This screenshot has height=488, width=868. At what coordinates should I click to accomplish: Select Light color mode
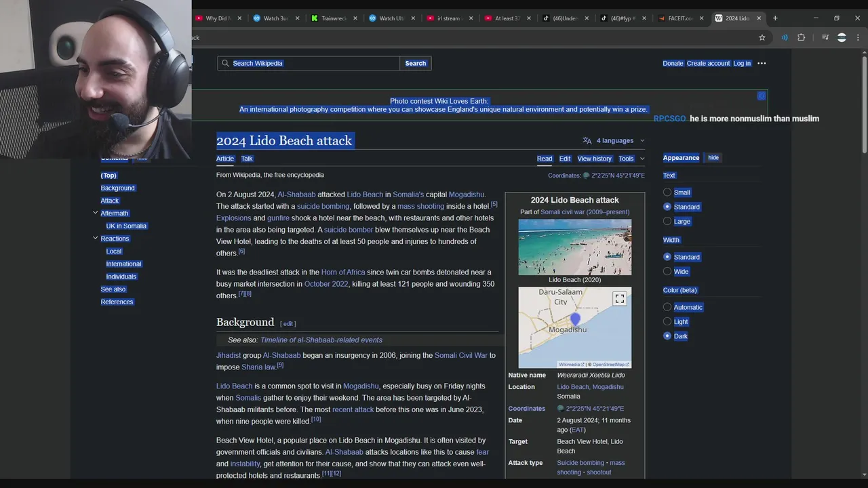[x=667, y=321]
